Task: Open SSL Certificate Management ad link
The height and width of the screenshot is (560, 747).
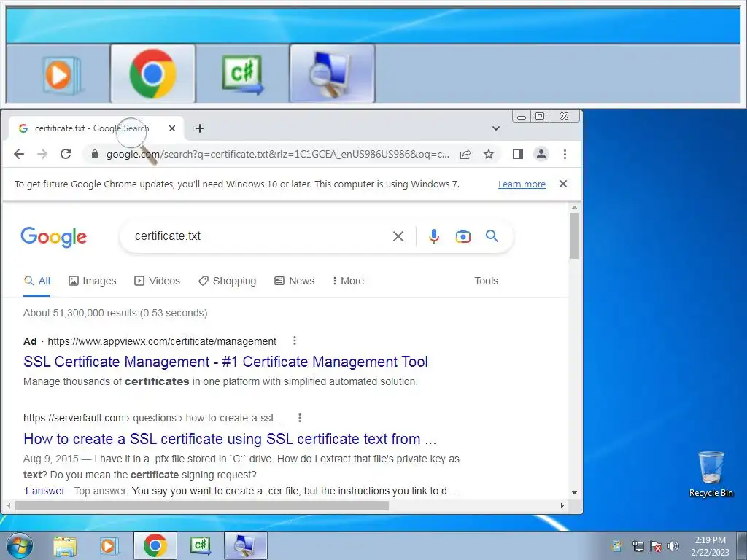Action: [x=226, y=362]
